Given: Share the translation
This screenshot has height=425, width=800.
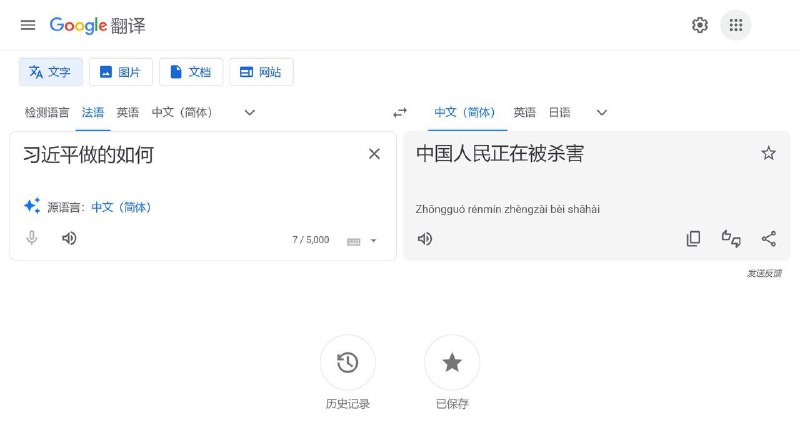Looking at the screenshot, I should 768,238.
